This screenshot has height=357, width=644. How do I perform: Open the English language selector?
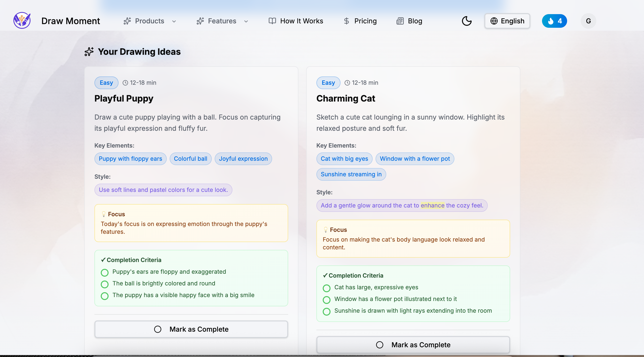(507, 21)
